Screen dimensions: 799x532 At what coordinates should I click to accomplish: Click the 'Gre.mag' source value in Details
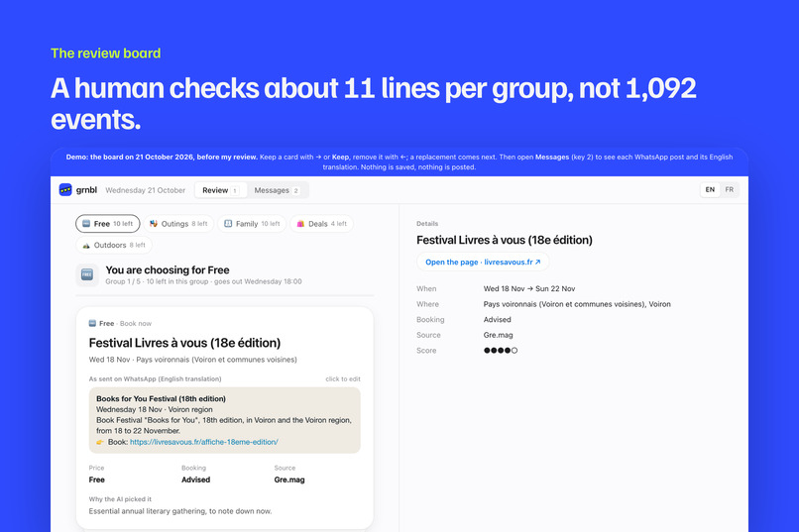498,335
